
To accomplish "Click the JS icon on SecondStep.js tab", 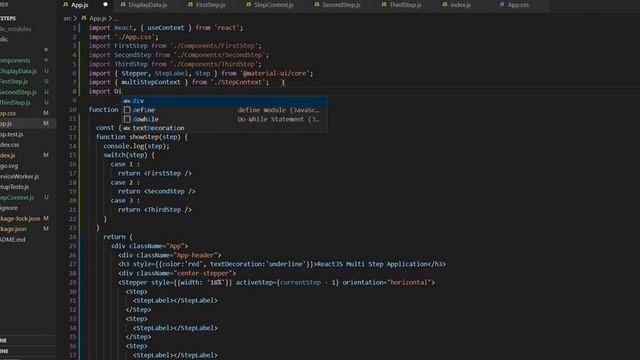I will pyautogui.click(x=317, y=4).
